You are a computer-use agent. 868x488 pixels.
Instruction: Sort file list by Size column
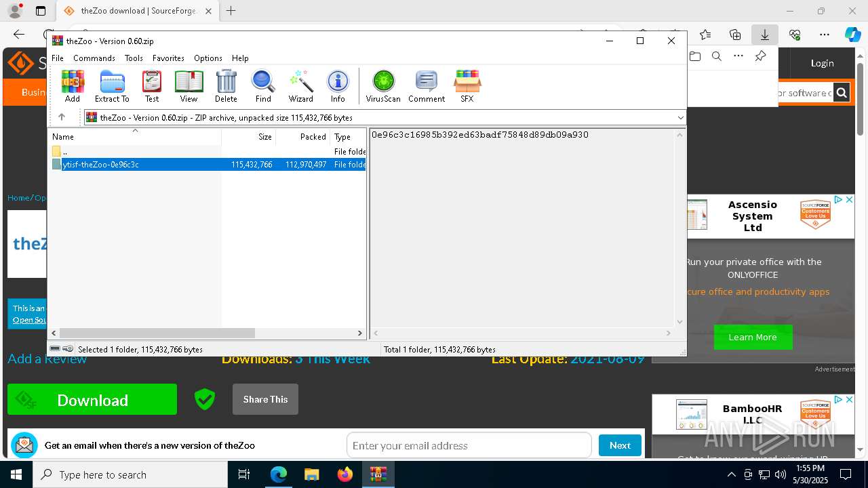point(248,136)
